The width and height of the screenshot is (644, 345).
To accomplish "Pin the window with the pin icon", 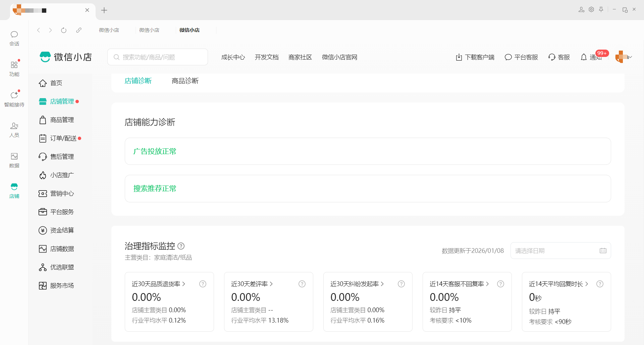I will tap(601, 9).
